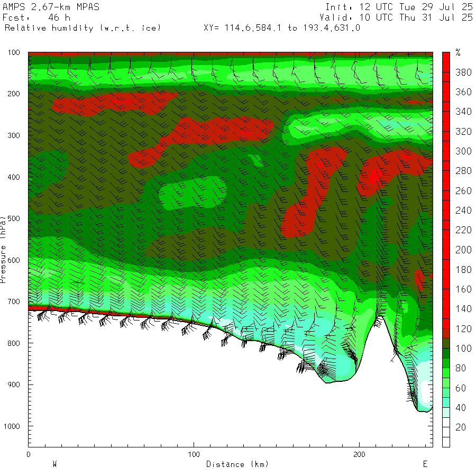
Task: Click the 0 distance axis label
Action: click(29, 454)
